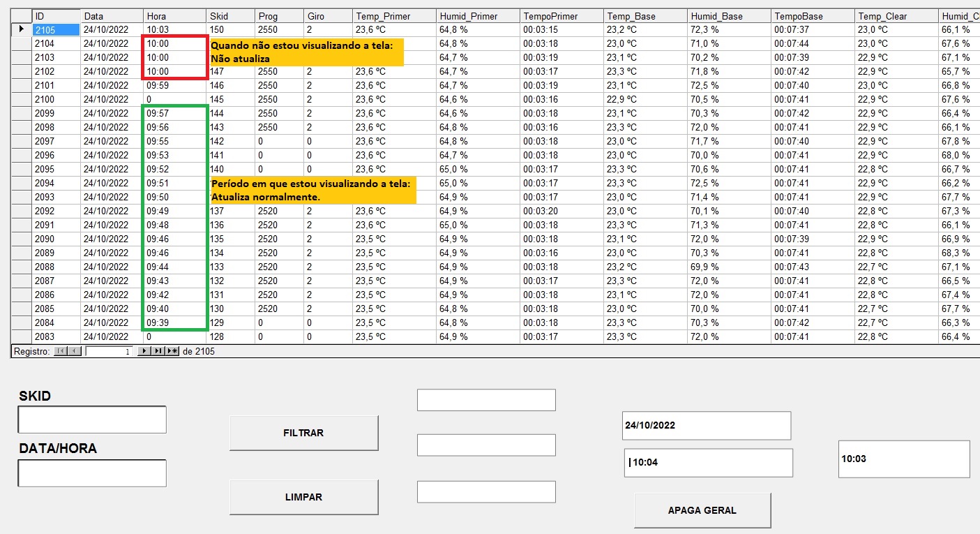Select the Hora column header
Screen dimensions: 980x534
click(174, 15)
